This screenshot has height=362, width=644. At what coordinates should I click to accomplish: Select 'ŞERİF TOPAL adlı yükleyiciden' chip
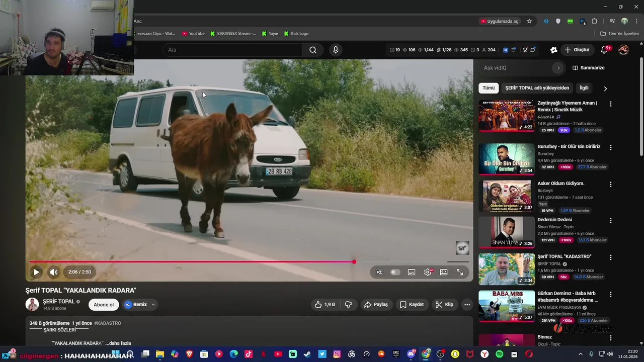point(537,88)
